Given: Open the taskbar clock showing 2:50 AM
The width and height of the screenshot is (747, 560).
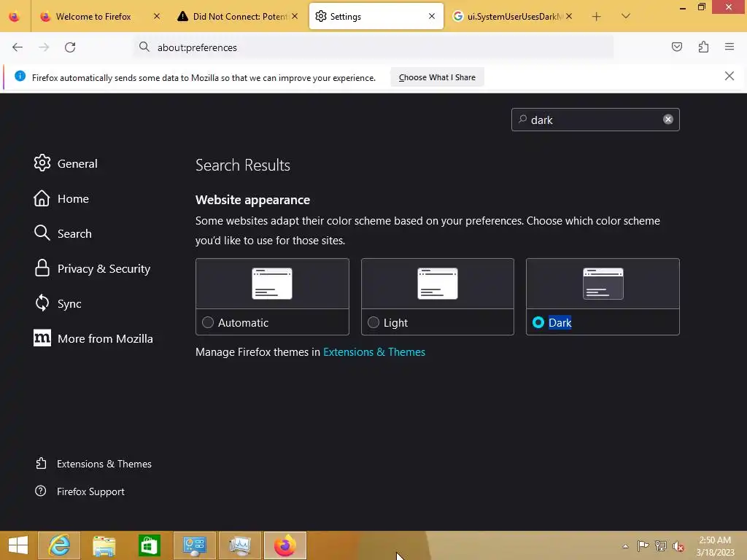Looking at the screenshot, I should [x=715, y=546].
